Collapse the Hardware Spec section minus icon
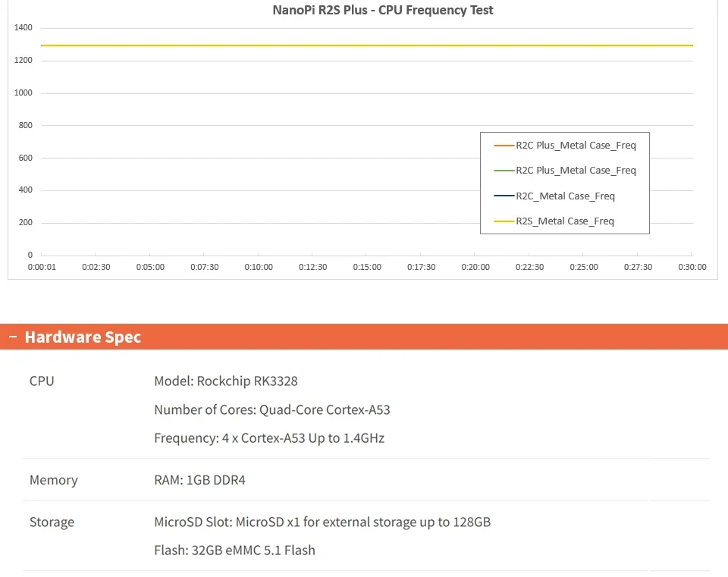Screen dimensions: 728x577 click(12, 337)
